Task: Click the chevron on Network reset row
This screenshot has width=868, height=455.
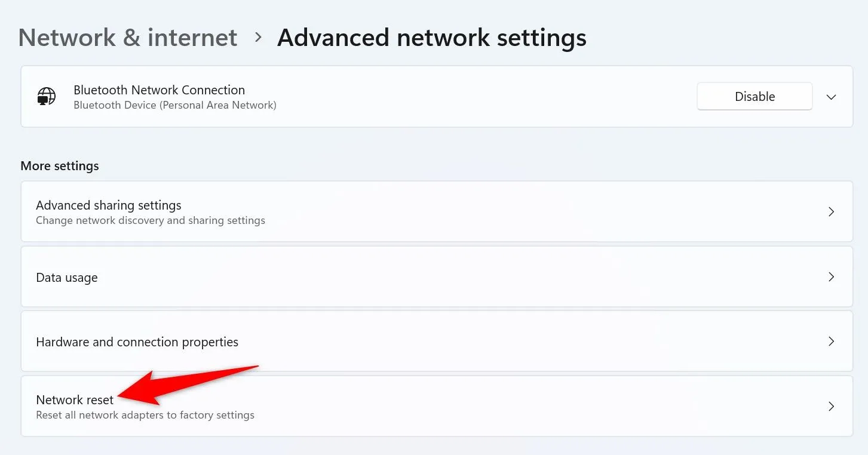Action: pyautogui.click(x=831, y=407)
